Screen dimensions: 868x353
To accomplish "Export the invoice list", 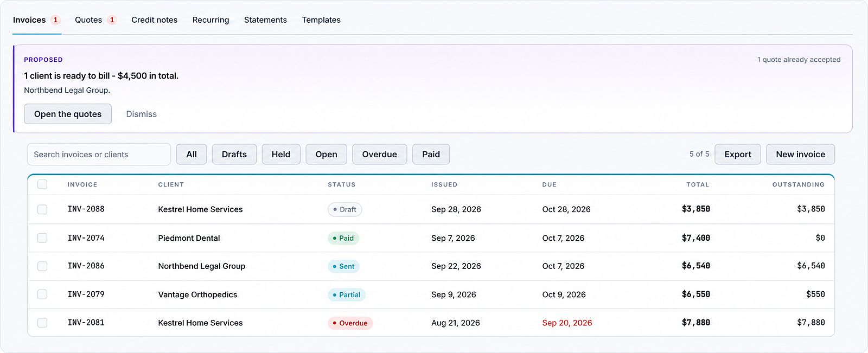I will [738, 155].
